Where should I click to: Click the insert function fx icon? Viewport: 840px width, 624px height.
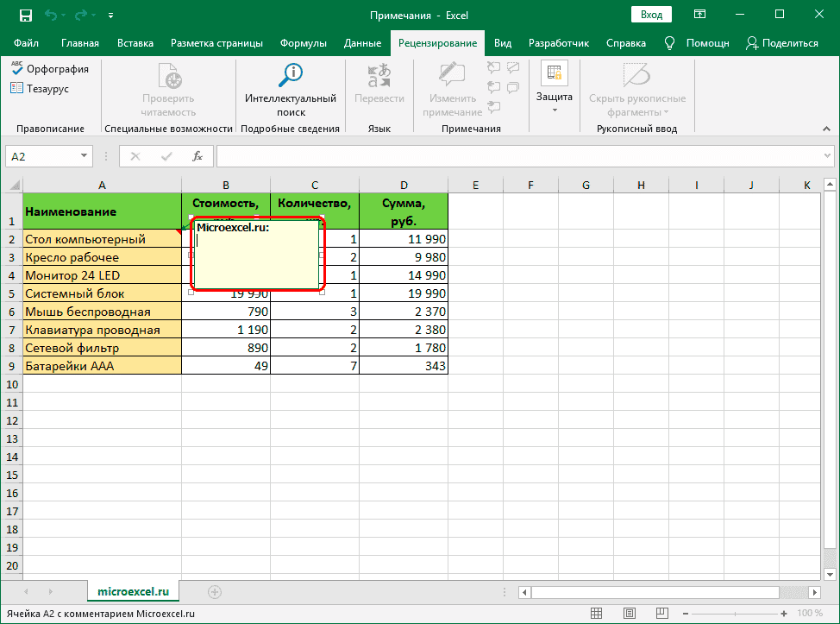coord(197,156)
